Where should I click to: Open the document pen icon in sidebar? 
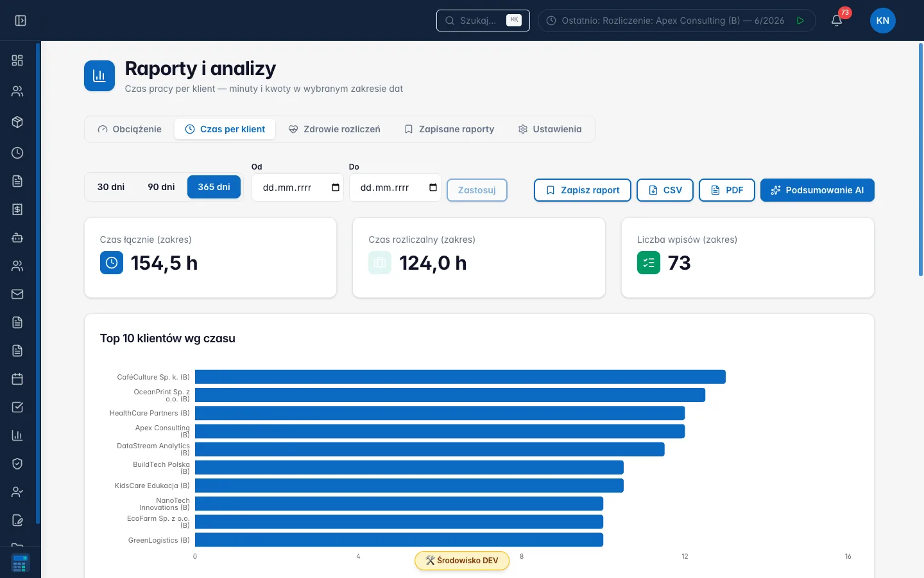pyautogui.click(x=17, y=520)
